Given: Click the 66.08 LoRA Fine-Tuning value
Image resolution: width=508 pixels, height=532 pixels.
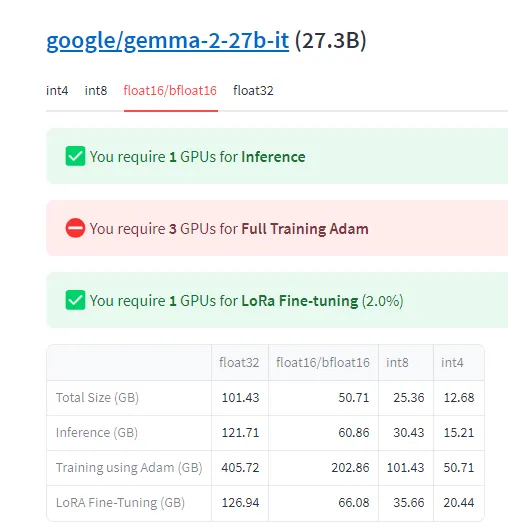Looking at the screenshot, I should (354, 502).
